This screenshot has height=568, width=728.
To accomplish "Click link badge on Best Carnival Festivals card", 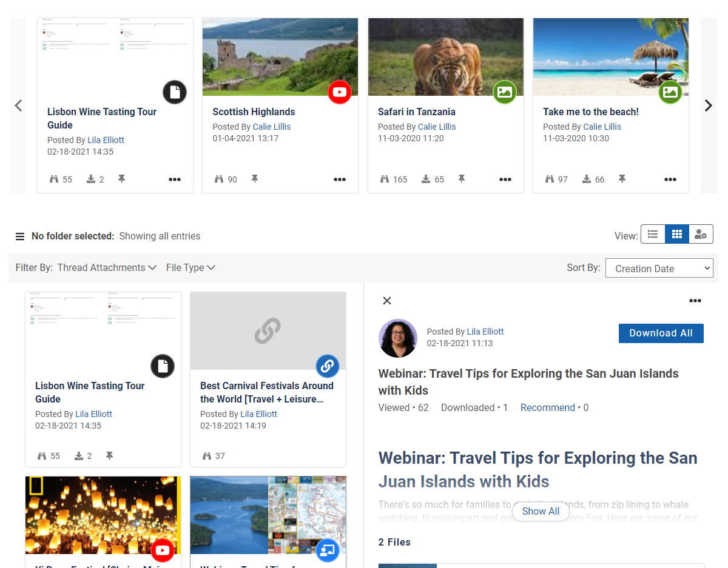I will [328, 366].
